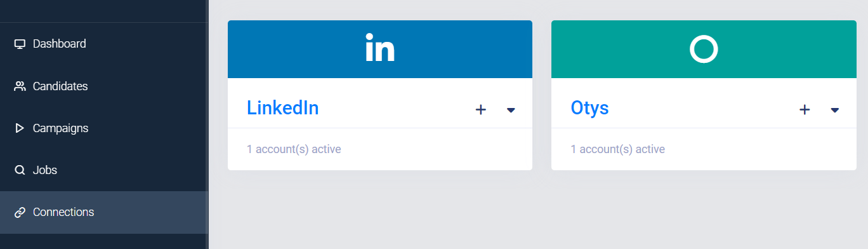
Task: Expand the LinkedIn card dropdown arrow
Action: [x=511, y=111]
